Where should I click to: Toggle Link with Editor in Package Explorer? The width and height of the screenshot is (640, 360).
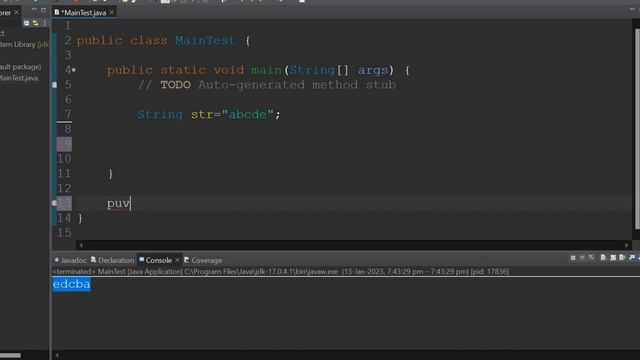[36, 23]
